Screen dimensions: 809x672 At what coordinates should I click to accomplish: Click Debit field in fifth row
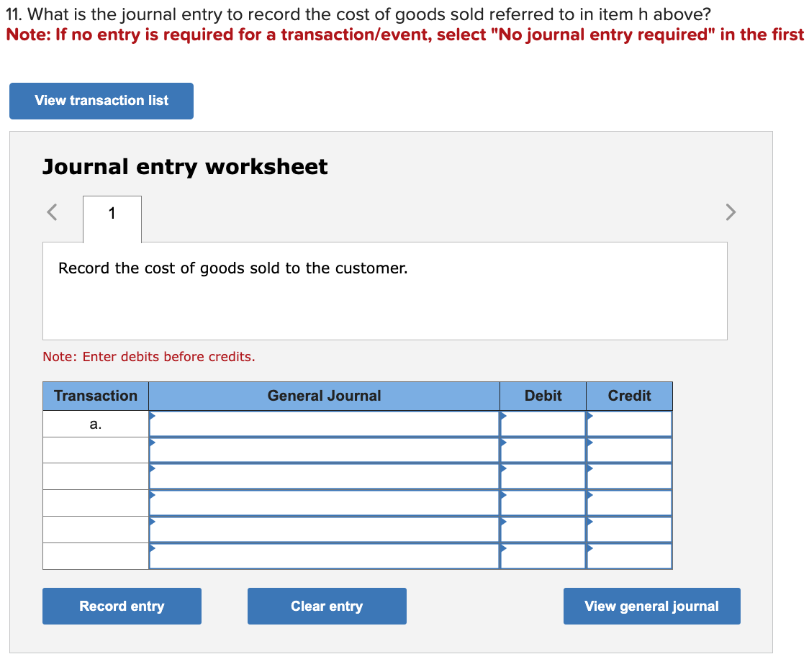pyautogui.click(x=543, y=530)
